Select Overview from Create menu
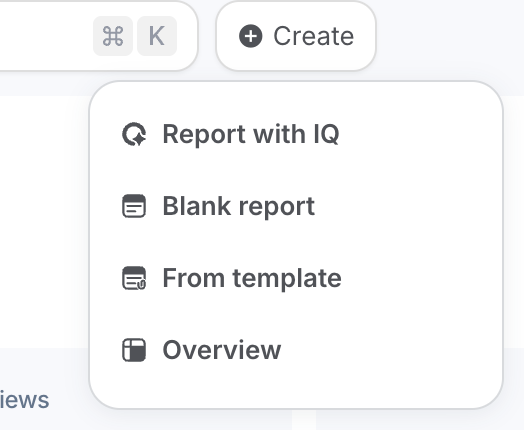The height and width of the screenshot is (430, 524). coord(296,350)
